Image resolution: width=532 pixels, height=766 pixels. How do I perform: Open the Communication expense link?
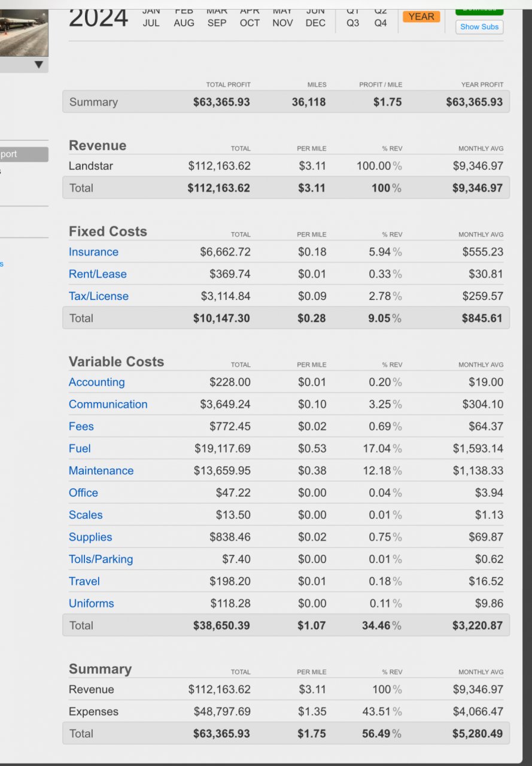108,405
